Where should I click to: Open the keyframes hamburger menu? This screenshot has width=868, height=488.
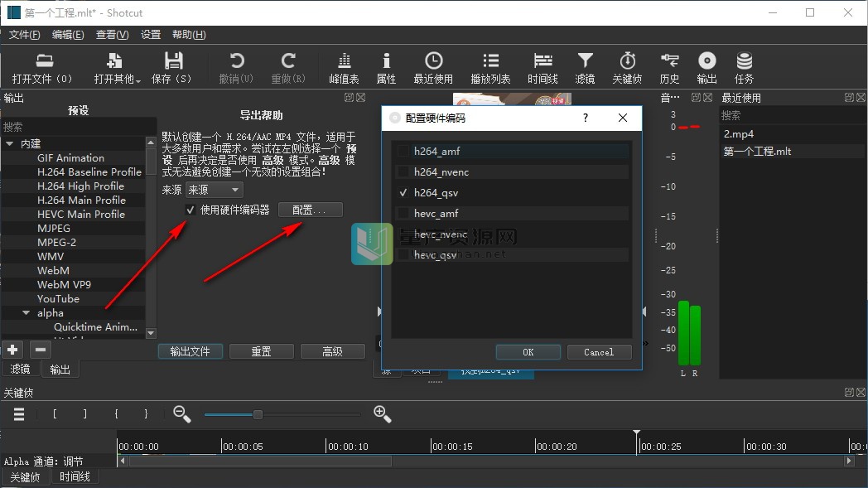click(x=19, y=413)
